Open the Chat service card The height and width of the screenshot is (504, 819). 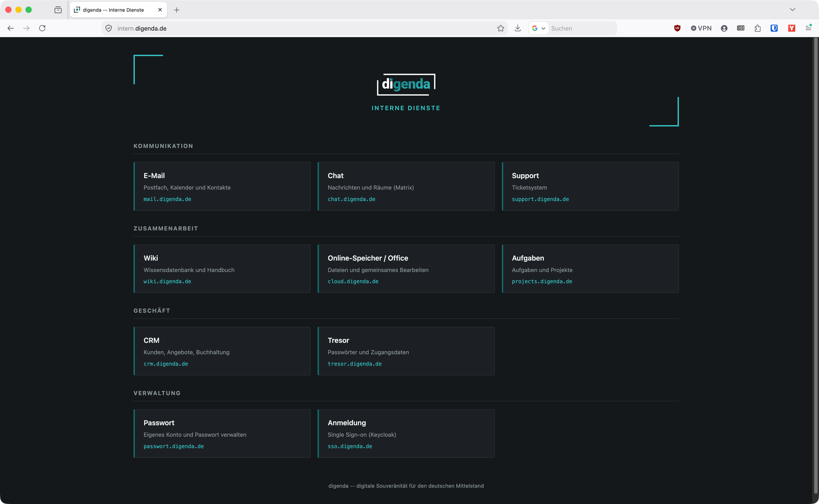coord(406,186)
